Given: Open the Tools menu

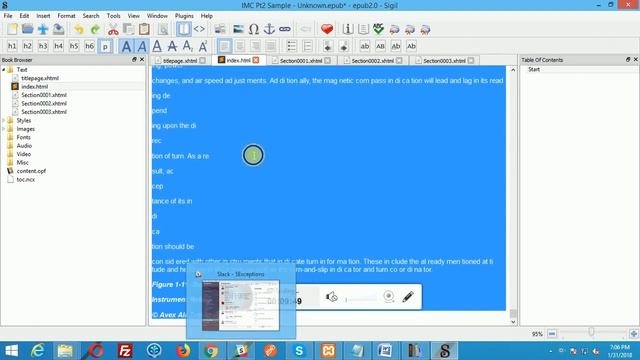Looking at the screenshot, I should [x=113, y=16].
